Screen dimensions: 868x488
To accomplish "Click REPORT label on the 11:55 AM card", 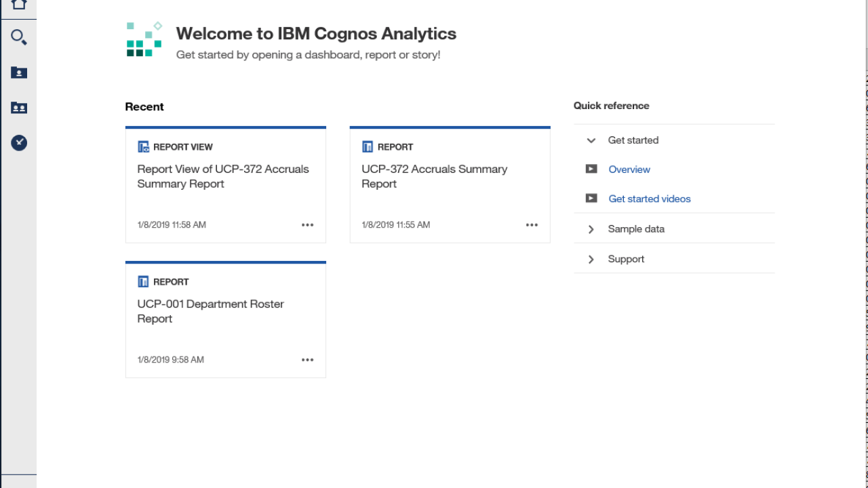I will coord(395,147).
